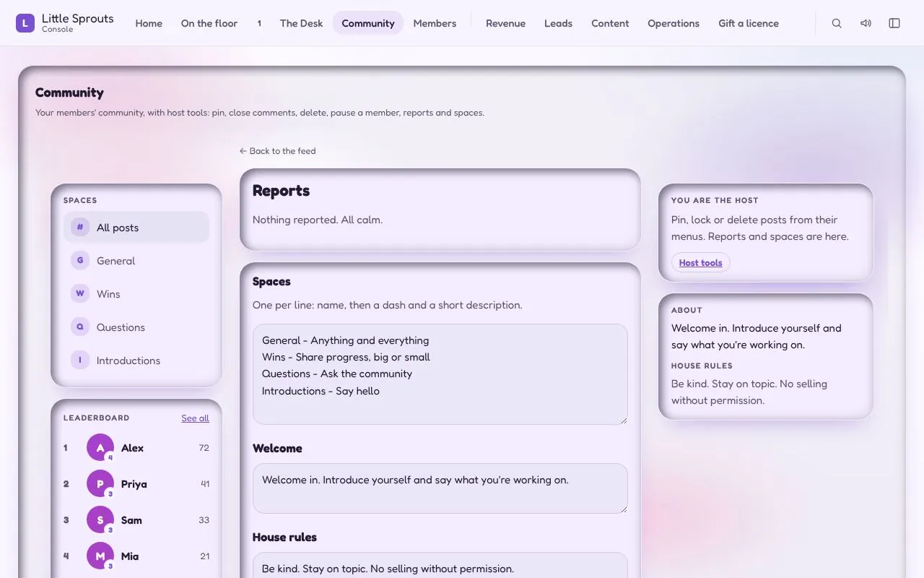Open Alex's avatar in the leaderboard
Image resolution: width=924 pixels, height=578 pixels.
click(100, 447)
